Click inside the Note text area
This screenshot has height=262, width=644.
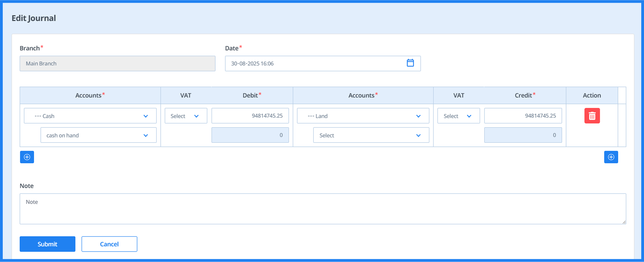click(x=322, y=209)
